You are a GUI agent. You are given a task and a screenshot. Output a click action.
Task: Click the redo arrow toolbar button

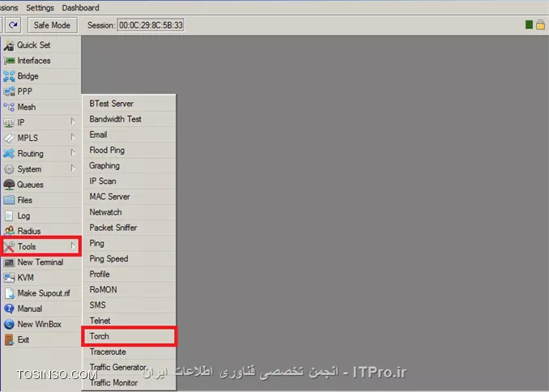coord(13,25)
